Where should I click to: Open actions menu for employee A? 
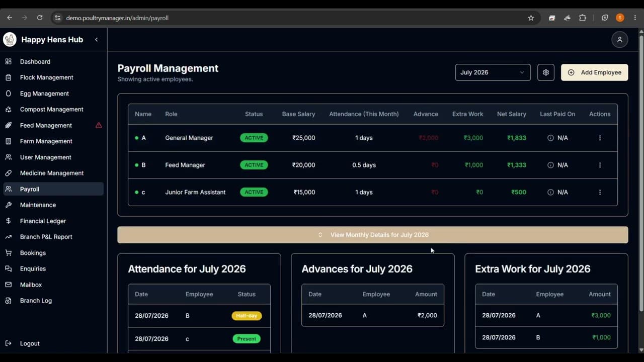click(600, 138)
